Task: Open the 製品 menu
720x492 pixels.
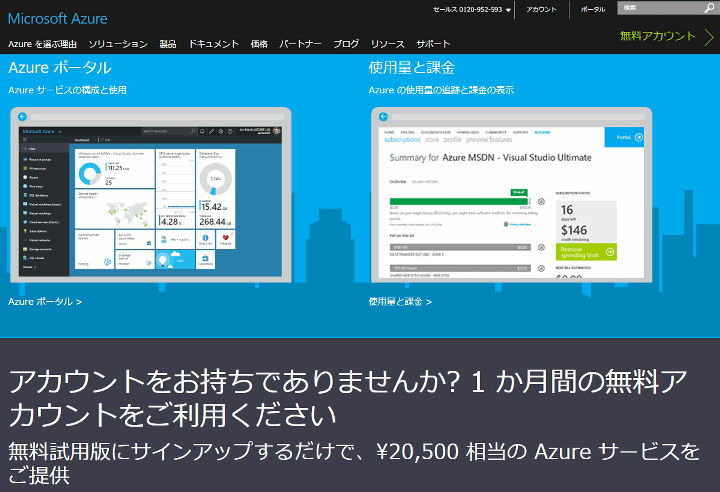Action: pos(168,44)
